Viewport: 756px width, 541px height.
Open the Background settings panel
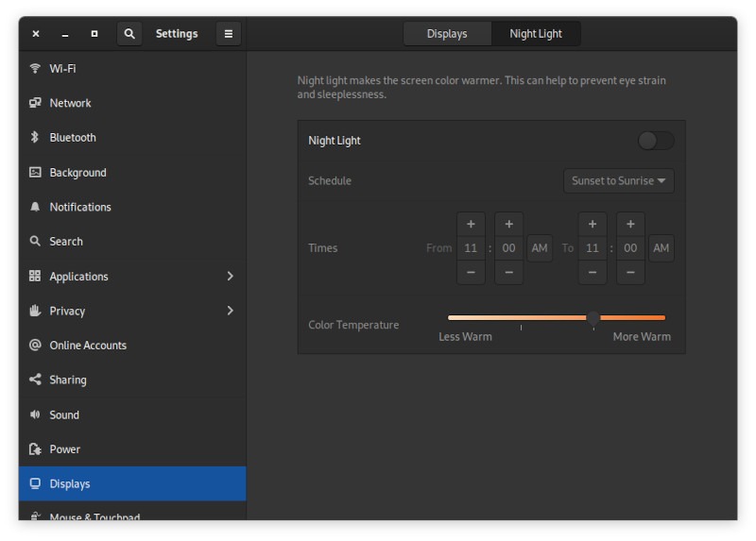pyautogui.click(x=77, y=173)
